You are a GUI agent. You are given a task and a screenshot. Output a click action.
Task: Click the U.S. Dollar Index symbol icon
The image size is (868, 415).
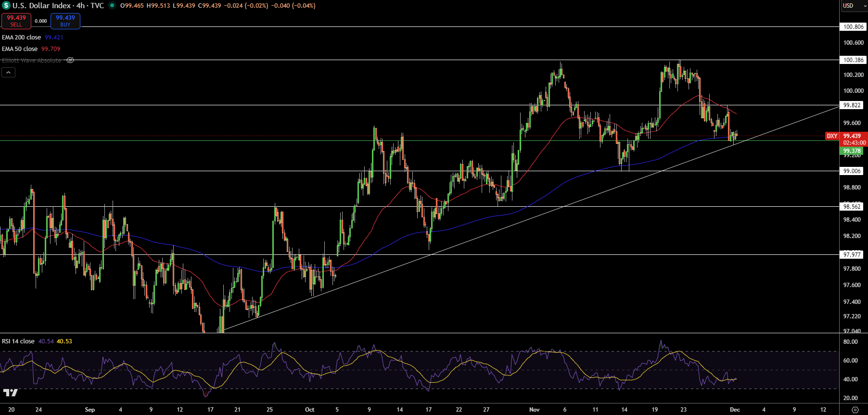coord(6,6)
